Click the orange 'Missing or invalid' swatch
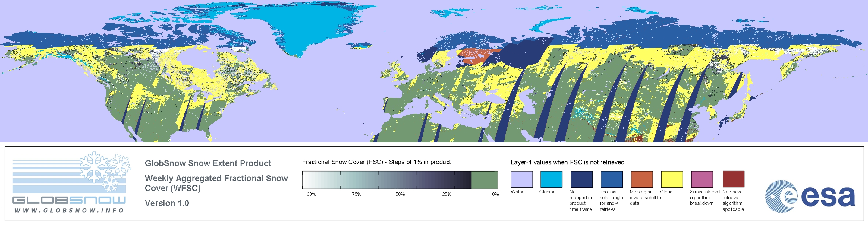Viewport: 868px width, 225px height. (x=642, y=179)
